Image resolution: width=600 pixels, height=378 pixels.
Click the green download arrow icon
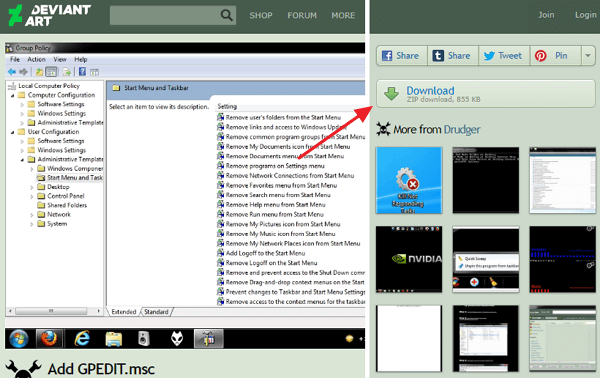(391, 94)
